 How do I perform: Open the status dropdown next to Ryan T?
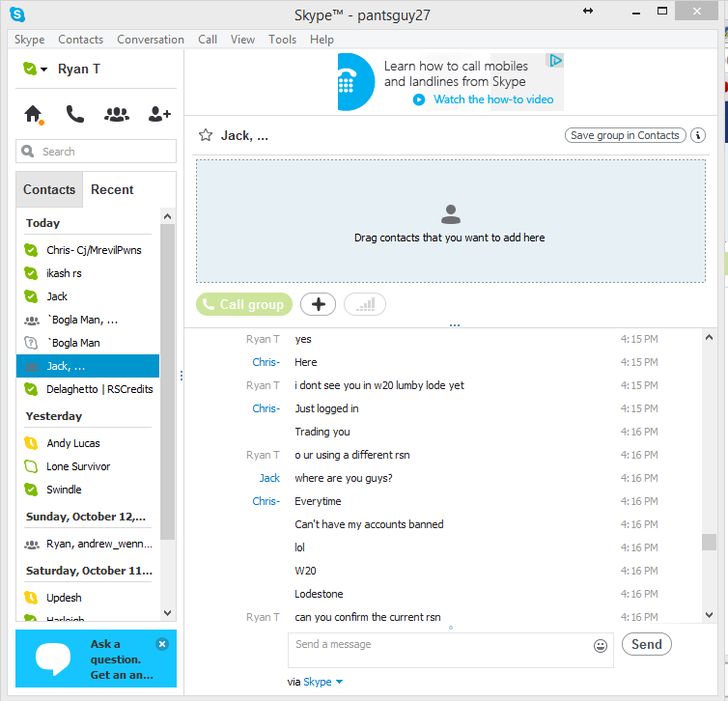pos(44,70)
